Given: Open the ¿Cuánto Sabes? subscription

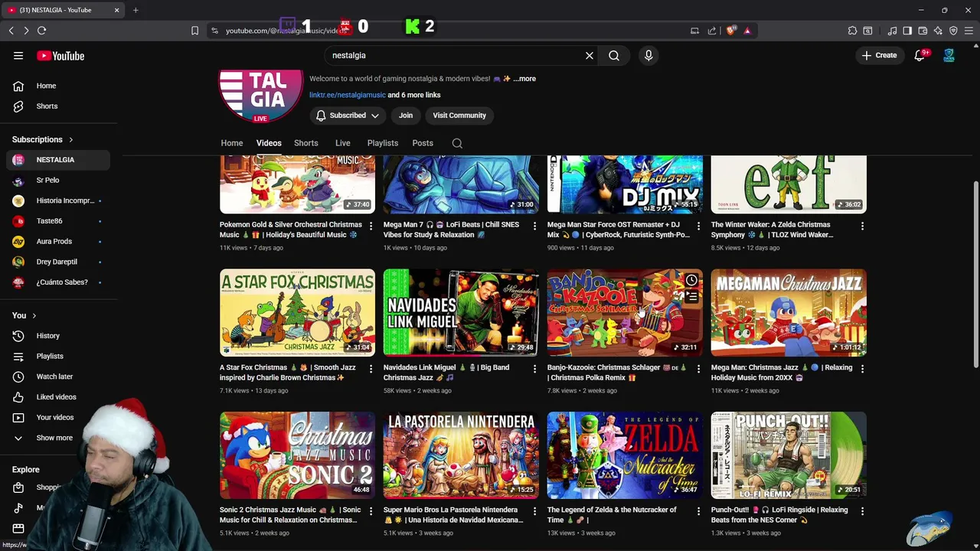Looking at the screenshot, I should (x=58, y=282).
